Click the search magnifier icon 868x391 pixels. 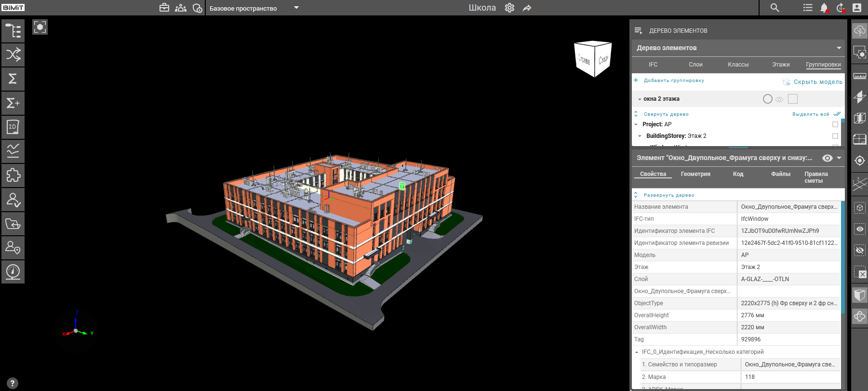(775, 8)
